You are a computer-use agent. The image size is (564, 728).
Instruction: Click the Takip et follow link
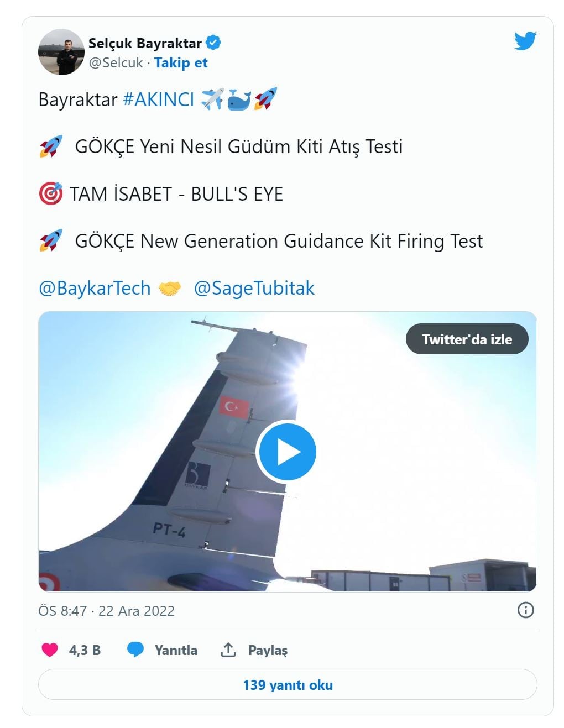181,63
